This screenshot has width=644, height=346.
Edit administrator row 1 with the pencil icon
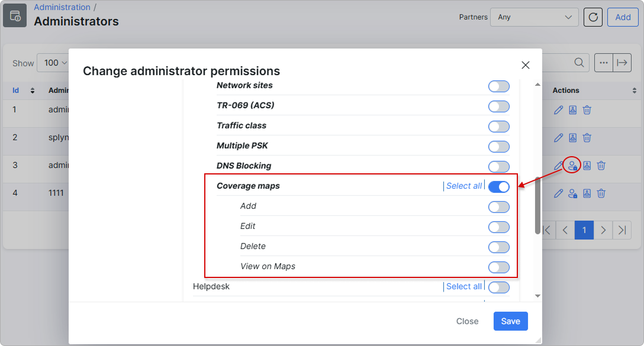pos(558,110)
